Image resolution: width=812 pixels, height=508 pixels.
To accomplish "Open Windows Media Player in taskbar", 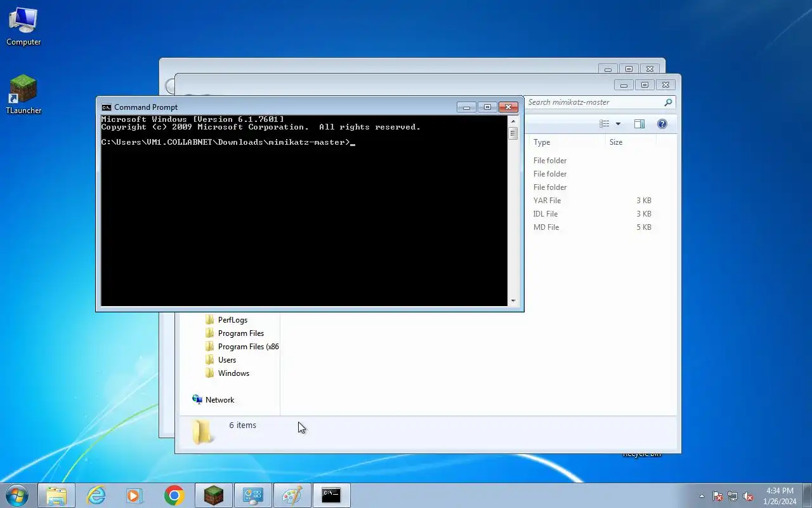I will point(135,495).
